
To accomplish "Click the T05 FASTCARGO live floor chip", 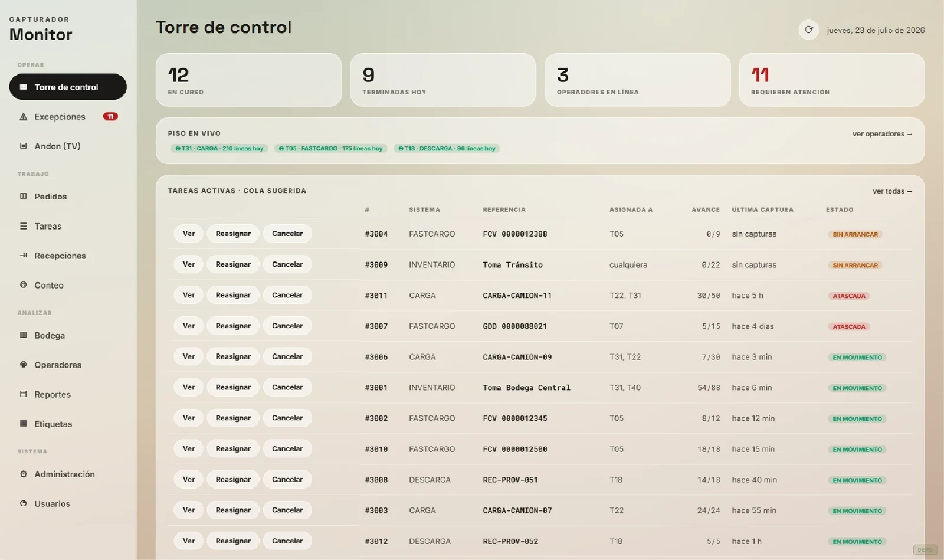I will coord(330,149).
